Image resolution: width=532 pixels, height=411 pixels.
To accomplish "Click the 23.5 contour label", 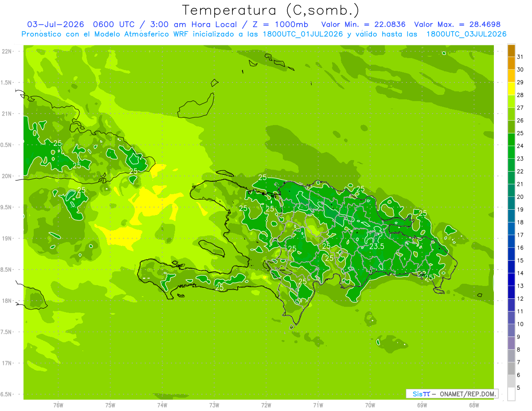I will pos(377,247).
